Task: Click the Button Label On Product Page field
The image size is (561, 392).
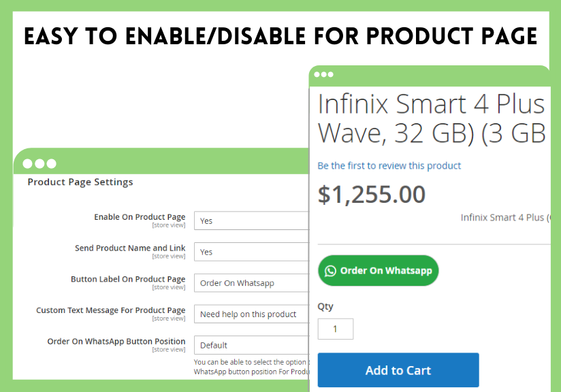Action: pyautogui.click(x=251, y=283)
